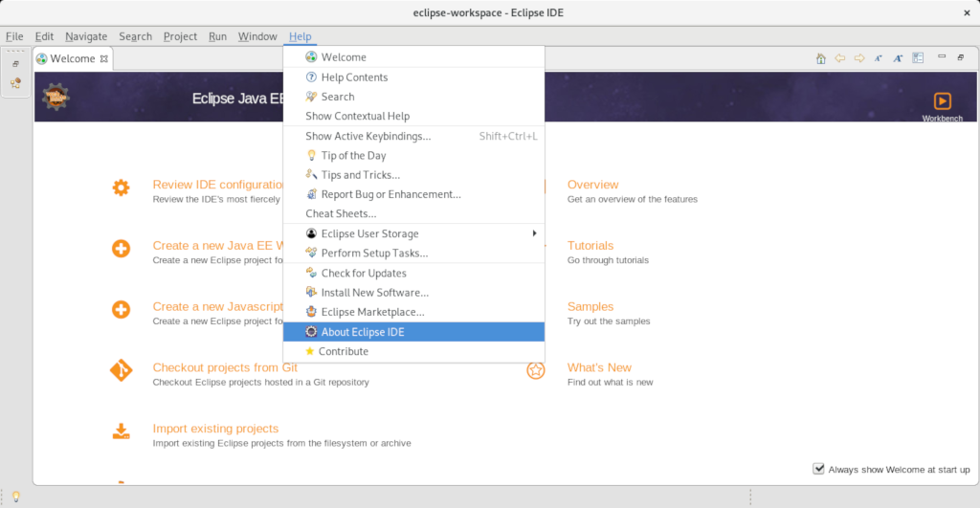Click the plus icon for new Javascript project
This screenshot has height=508, width=980.
[122, 309]
